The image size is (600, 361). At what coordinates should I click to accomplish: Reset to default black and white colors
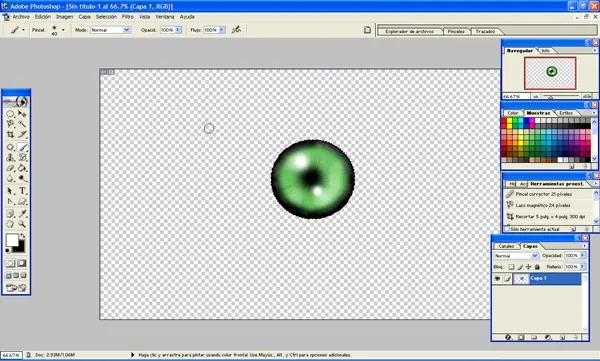pos(8,251)
